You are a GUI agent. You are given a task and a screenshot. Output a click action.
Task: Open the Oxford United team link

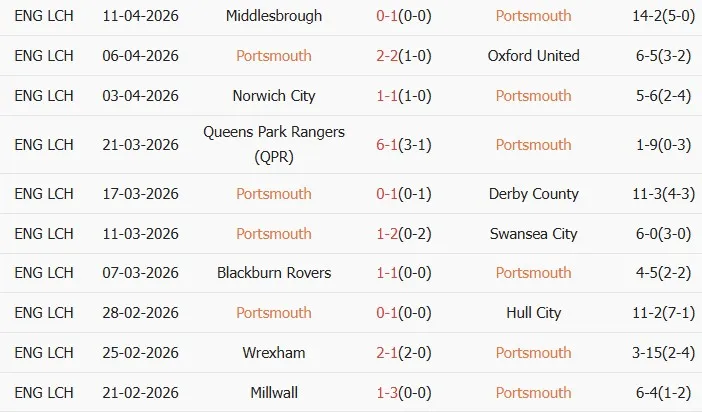533,56
